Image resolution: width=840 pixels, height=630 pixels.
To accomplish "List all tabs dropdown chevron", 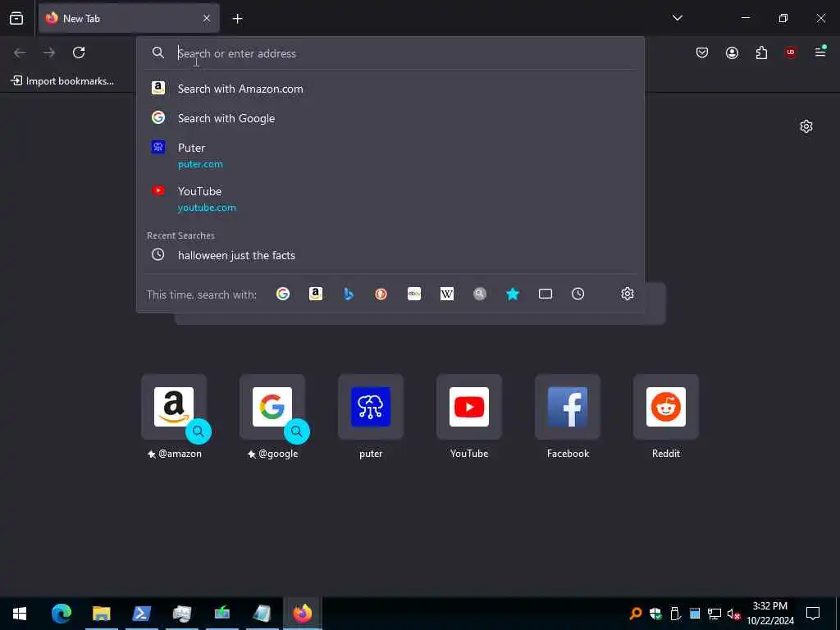I will pyautogui.click(x=677, y=18).
